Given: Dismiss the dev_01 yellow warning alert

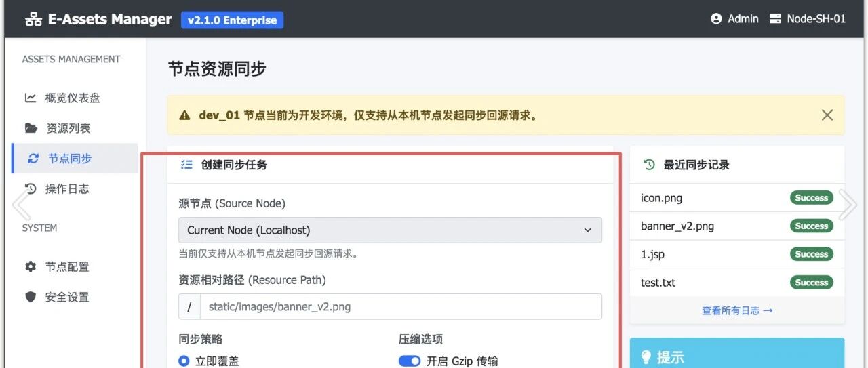Looking at the screenshot, I should (827, 115).
